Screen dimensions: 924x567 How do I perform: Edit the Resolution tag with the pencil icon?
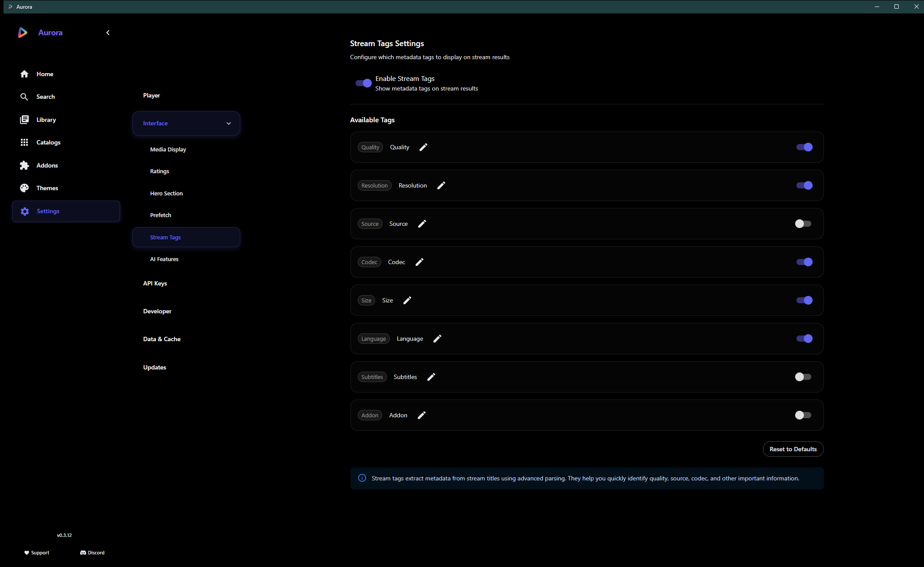tap(441, 185)
